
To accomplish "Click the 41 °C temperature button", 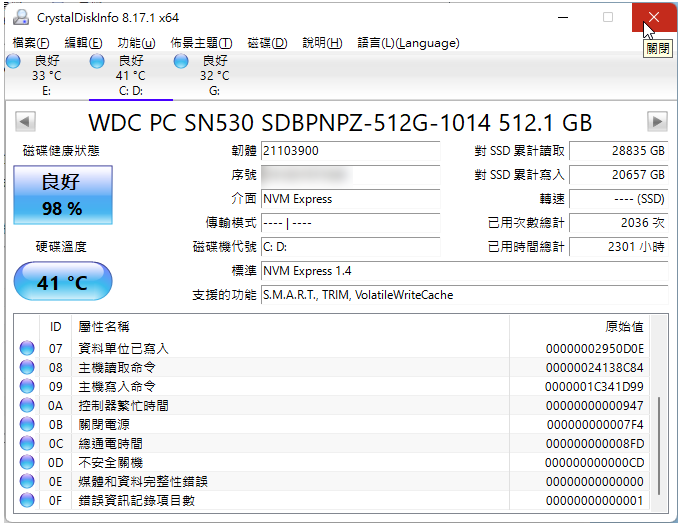I will 63,281.
